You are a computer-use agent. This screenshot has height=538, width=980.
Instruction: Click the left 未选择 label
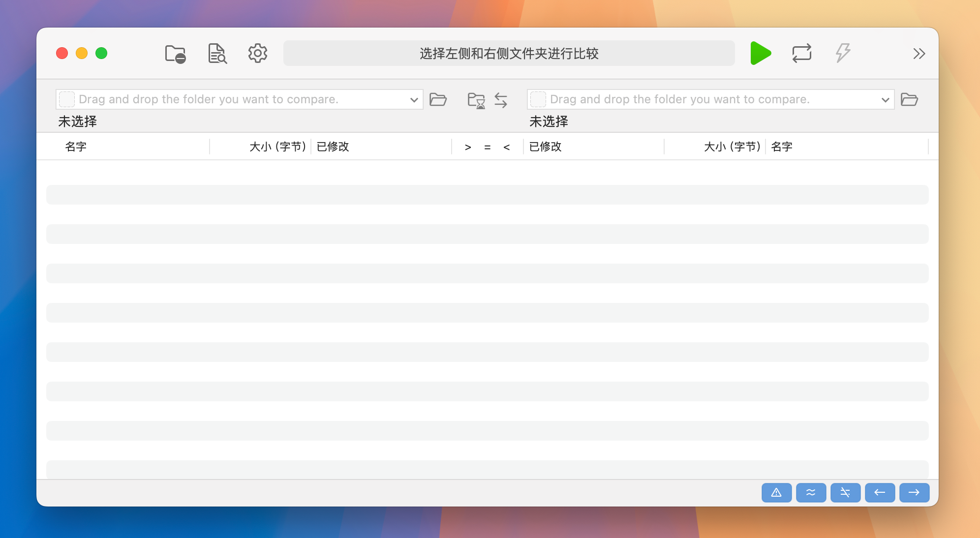[77, 121]
